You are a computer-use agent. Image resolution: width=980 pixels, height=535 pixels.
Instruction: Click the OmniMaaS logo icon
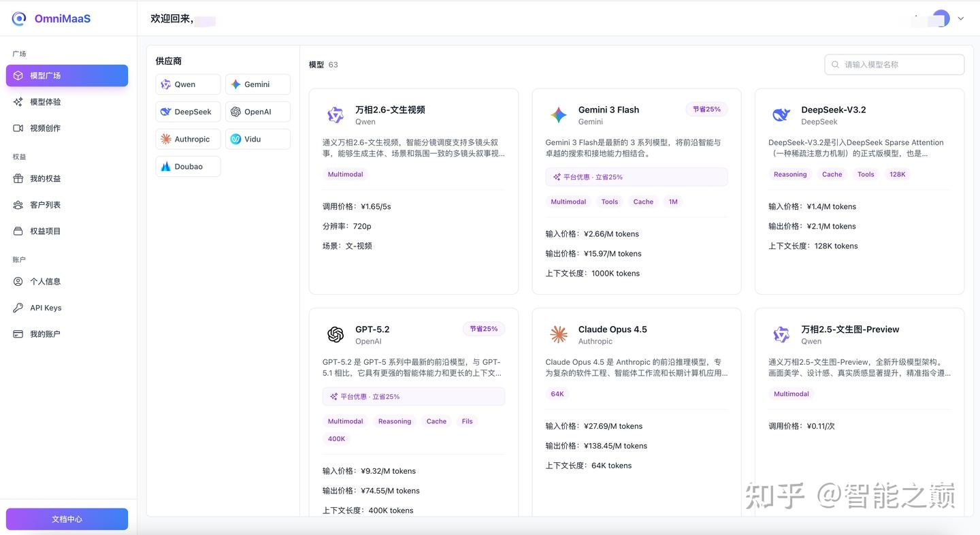pyautogui.click(x=19, y=18)
